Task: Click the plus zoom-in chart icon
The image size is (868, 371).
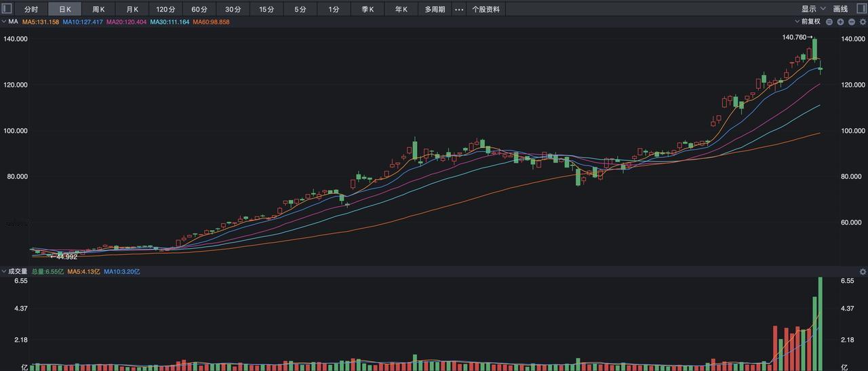Action: 840,22
